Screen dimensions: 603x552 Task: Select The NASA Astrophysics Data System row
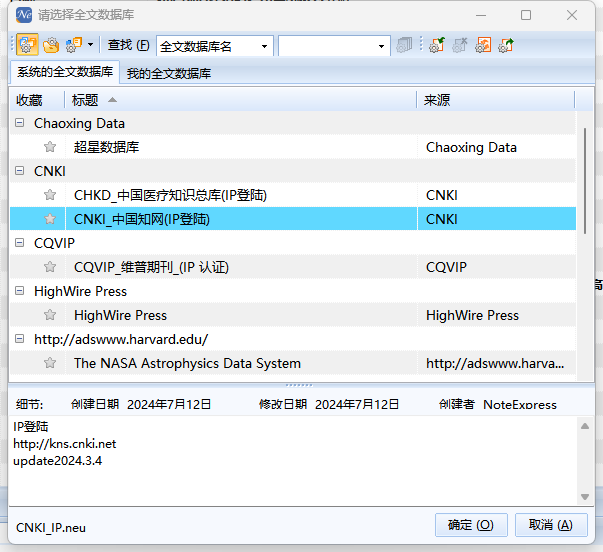pyautogui.click(x=293, y=363)
